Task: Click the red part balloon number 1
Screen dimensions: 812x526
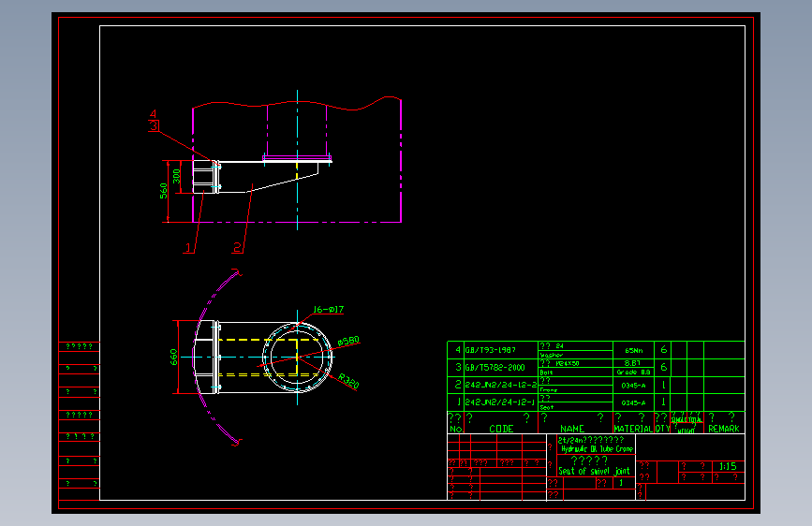Action: (x=188, y=248)
